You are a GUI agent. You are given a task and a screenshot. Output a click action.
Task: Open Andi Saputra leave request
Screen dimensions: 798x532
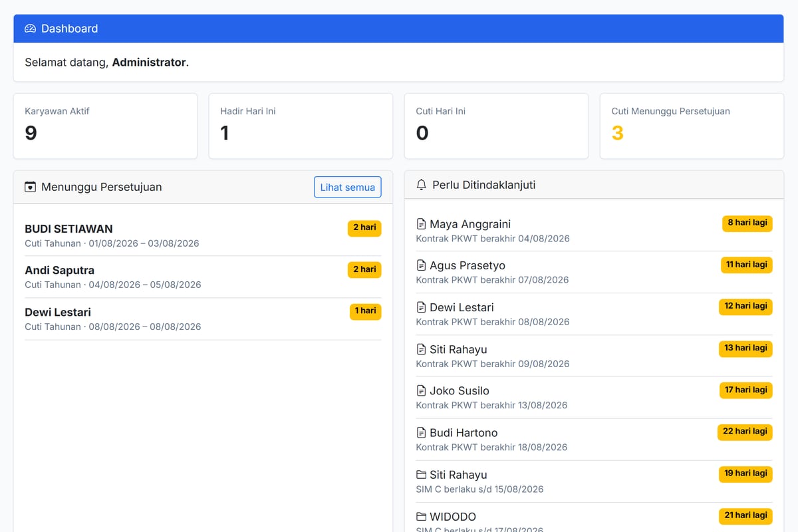click(x=59, y=271)
